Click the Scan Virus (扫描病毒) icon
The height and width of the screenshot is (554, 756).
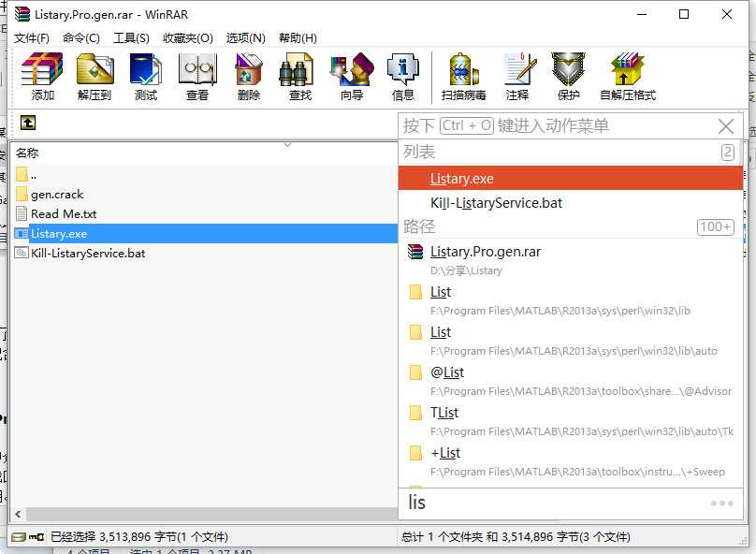pyautogui.click(x=464, y=77)
